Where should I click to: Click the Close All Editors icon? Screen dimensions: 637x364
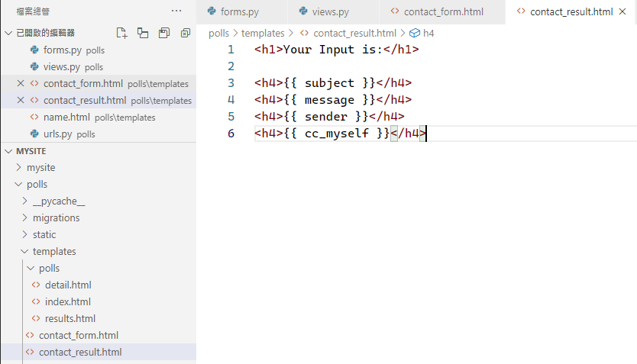[x=186, y=33]
